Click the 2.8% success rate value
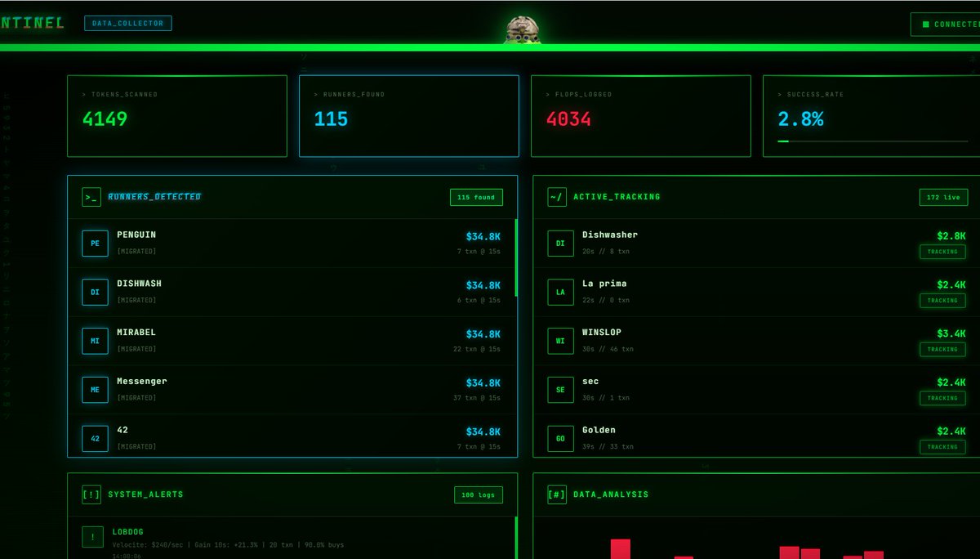The image size is (980, 559). pos(800,119)
